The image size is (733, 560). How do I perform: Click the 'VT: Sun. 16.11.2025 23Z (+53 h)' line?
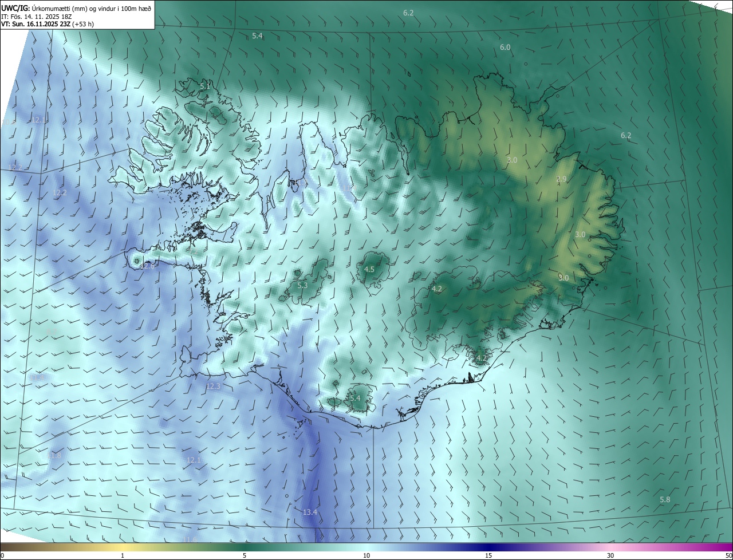48,24
